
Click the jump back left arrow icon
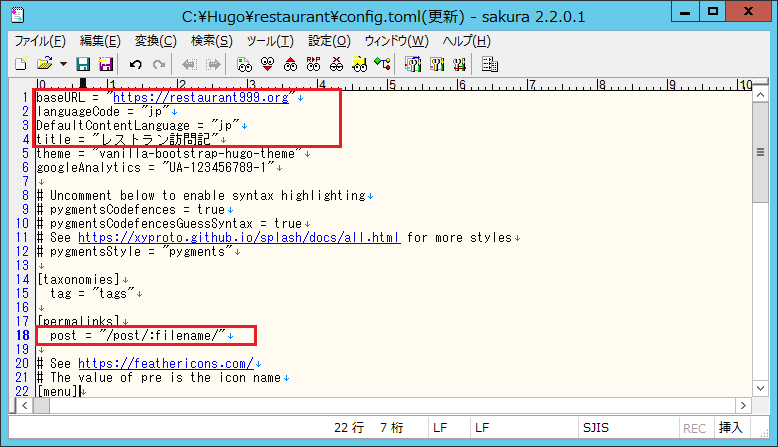tap(190, 64)
